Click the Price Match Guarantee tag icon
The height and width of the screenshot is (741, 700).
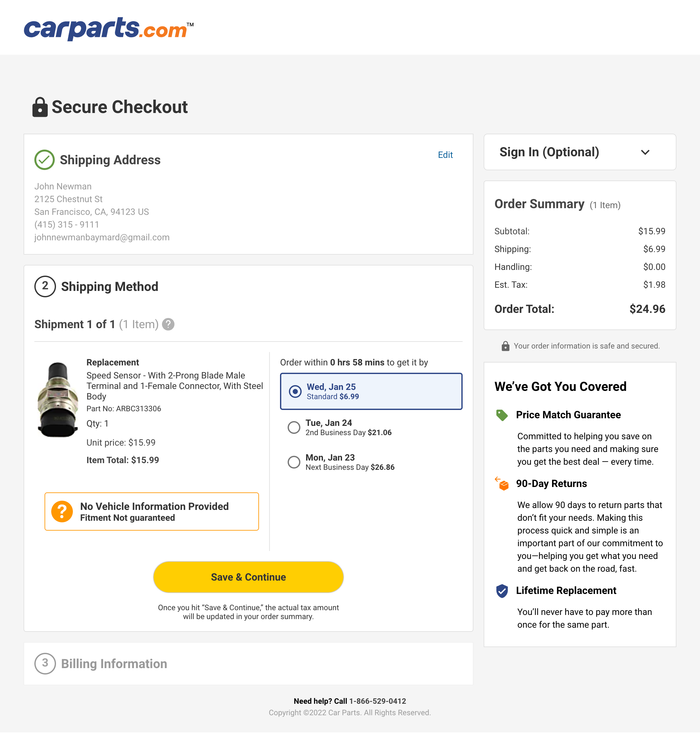point(502,415)
